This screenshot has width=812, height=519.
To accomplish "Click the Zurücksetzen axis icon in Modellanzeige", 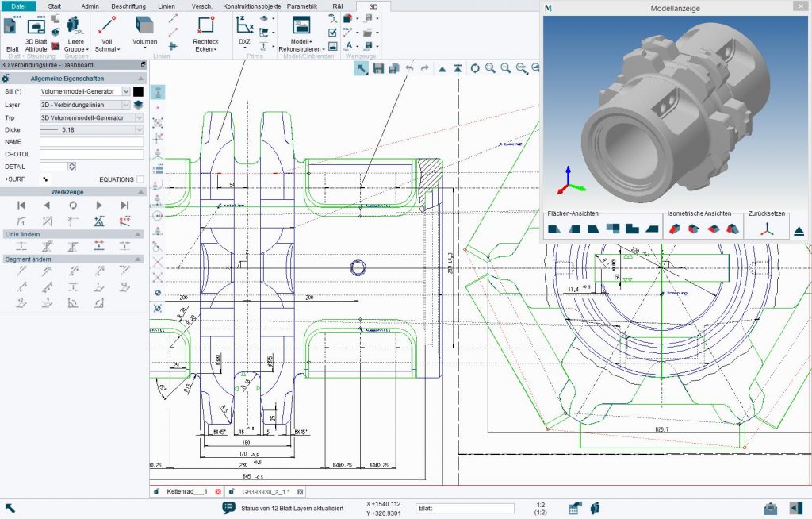I will pyautogui.click(x=767, y=228).
